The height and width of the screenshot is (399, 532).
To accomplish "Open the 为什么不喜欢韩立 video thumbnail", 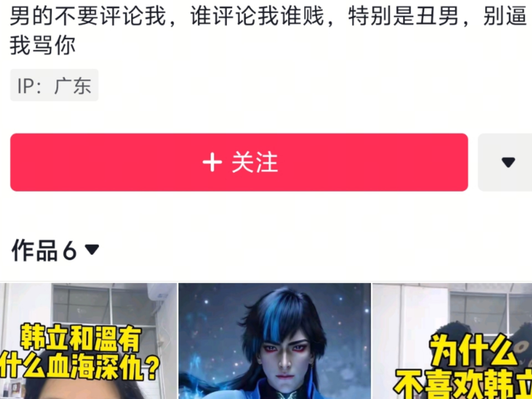I will [x=452, y=341].
